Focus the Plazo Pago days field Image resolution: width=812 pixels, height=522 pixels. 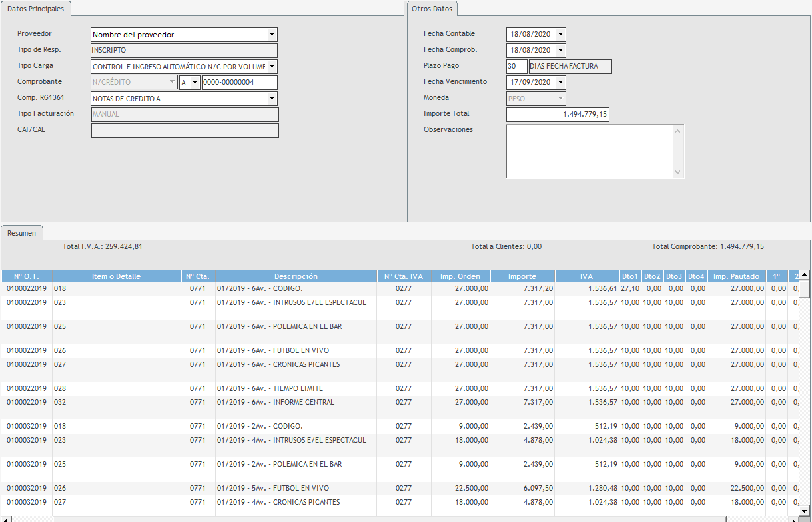tap(516, 67)
